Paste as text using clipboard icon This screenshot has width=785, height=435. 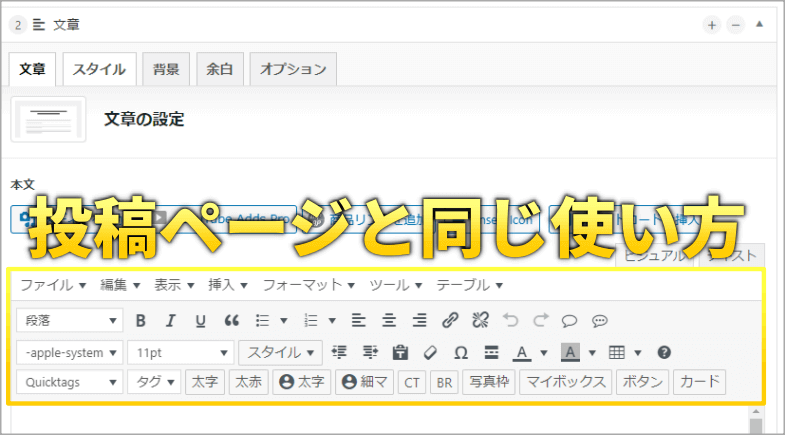pos(400,352)
